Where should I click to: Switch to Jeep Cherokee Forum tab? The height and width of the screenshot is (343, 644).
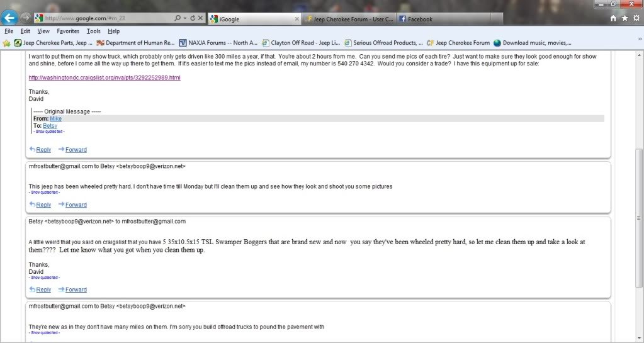349,19
